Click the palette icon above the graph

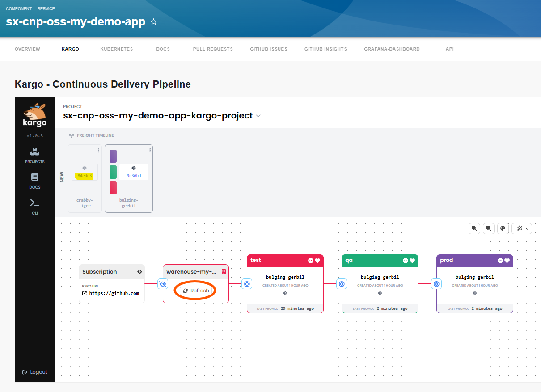(x=503, y=228)
